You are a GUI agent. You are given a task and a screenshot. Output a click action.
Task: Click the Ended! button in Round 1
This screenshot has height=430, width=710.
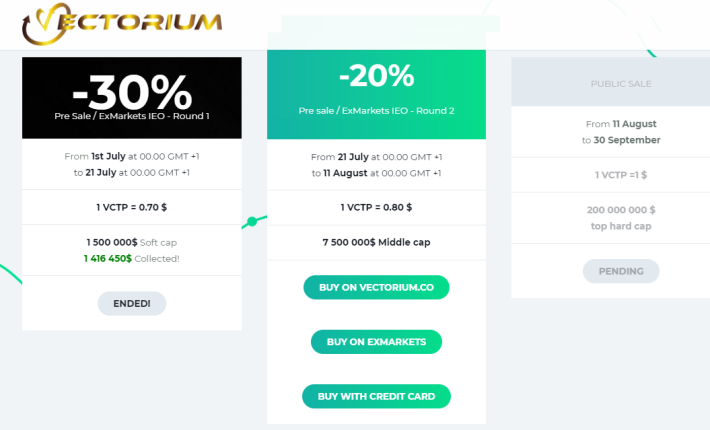[x=132, y=303]
